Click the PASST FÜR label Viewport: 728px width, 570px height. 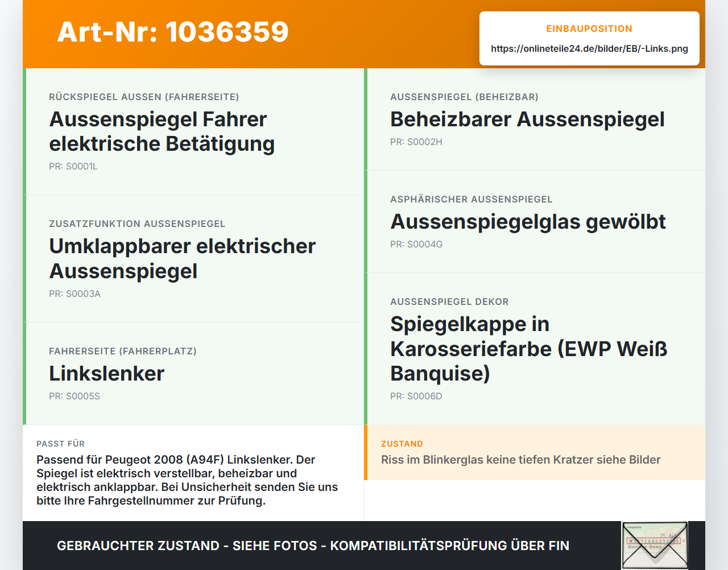click(x=61, y=444)
